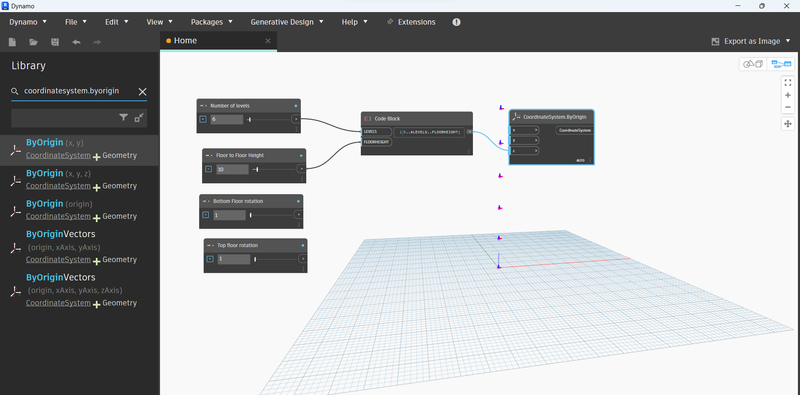Select ByOrigin (x, y, z) library result
The height and width of the screenshot is (395, 800).
(79, 180)
